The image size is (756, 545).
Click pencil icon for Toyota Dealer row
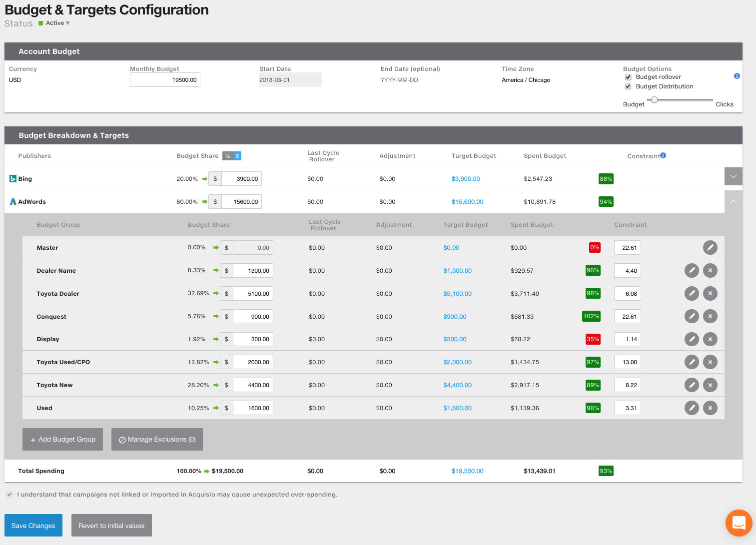click(692, 293)
